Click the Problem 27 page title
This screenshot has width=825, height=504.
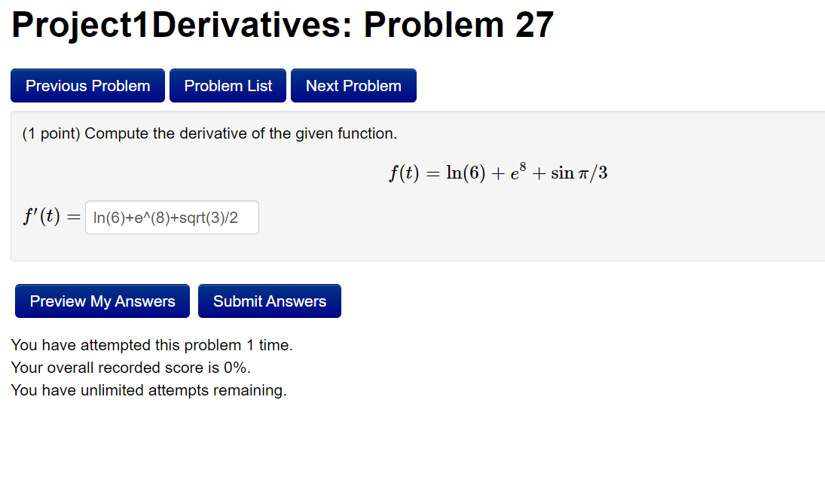pyautogui.click(x=282, y=25)
